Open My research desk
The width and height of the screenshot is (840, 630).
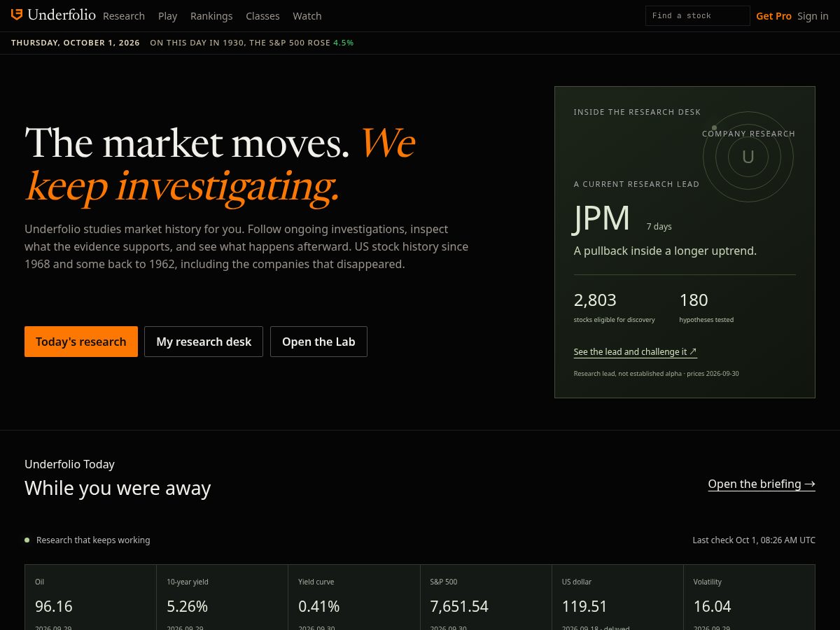pos(204,342)
